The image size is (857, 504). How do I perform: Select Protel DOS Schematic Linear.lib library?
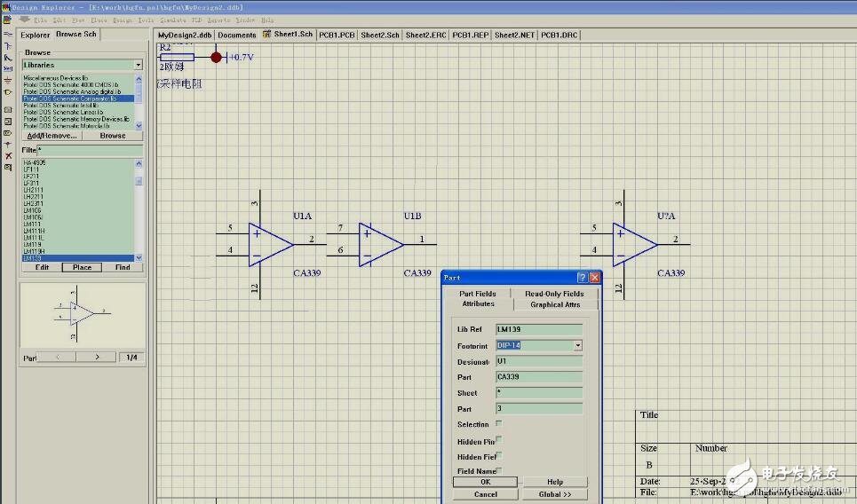(62, 112)
